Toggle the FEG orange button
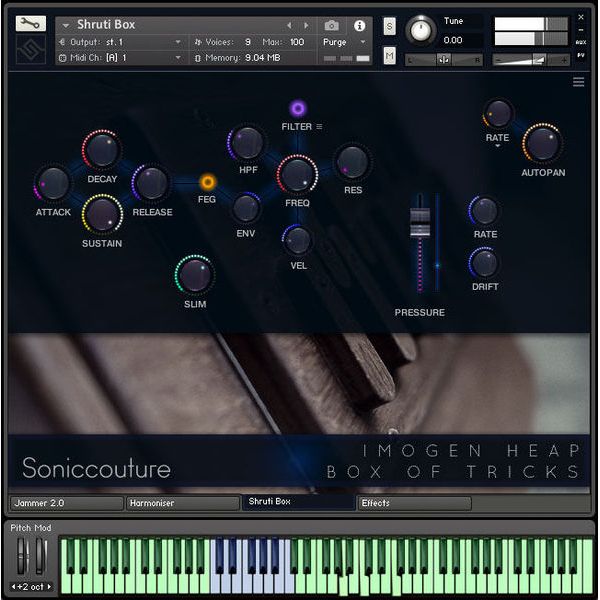The height and width of the screenshot is (600, 600). [208, 182]
